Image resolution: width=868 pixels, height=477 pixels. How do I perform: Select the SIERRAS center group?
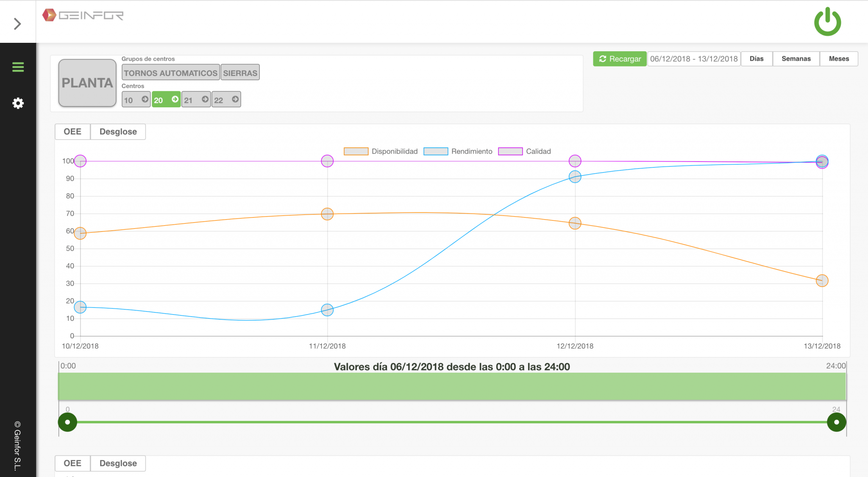(x=240, y=73)
